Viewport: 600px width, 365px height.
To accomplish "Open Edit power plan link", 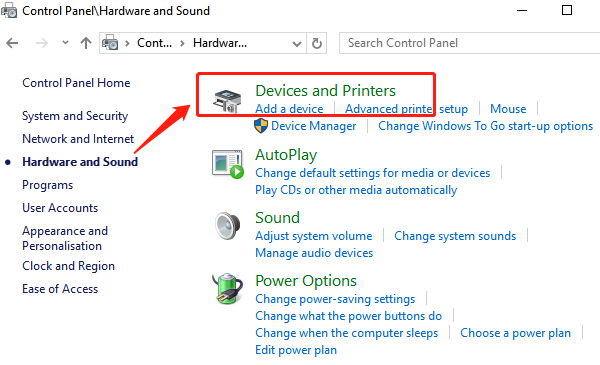I will click(296, 350).
